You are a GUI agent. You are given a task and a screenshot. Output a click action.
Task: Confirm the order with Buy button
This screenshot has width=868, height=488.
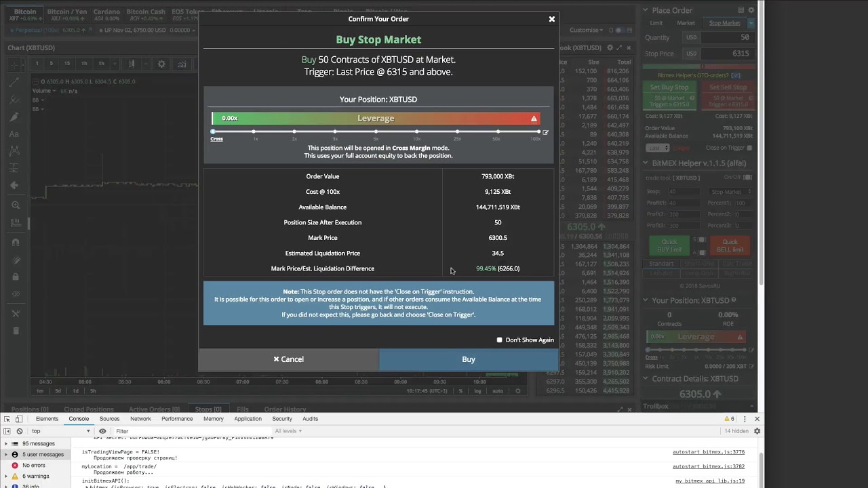click(469, 359)
